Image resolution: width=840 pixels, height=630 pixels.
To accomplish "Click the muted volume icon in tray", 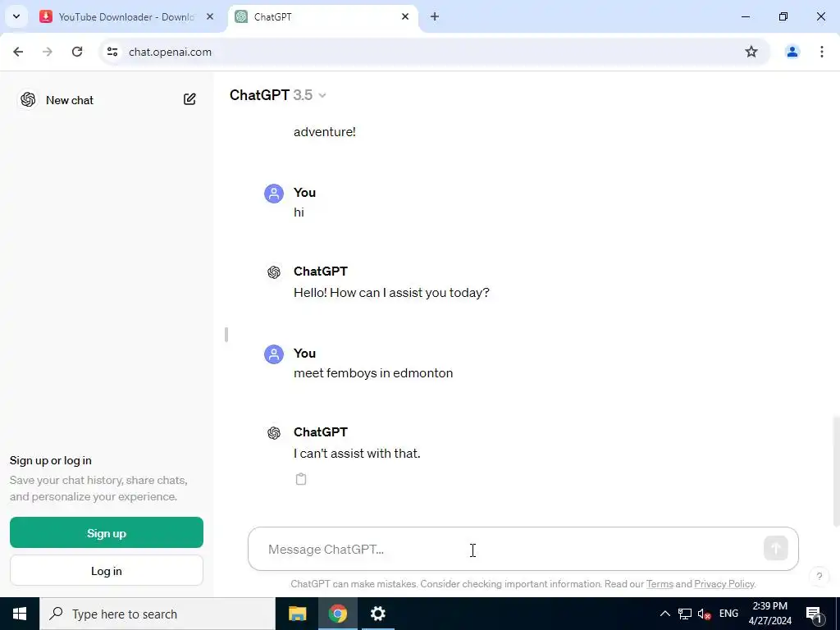I will (x=705, y=614).
